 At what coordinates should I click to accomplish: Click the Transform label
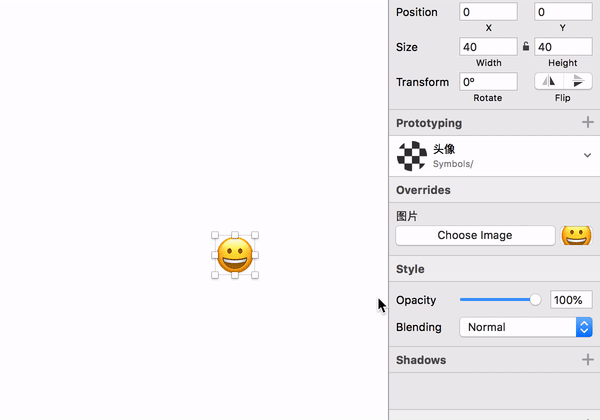[422, 82]
